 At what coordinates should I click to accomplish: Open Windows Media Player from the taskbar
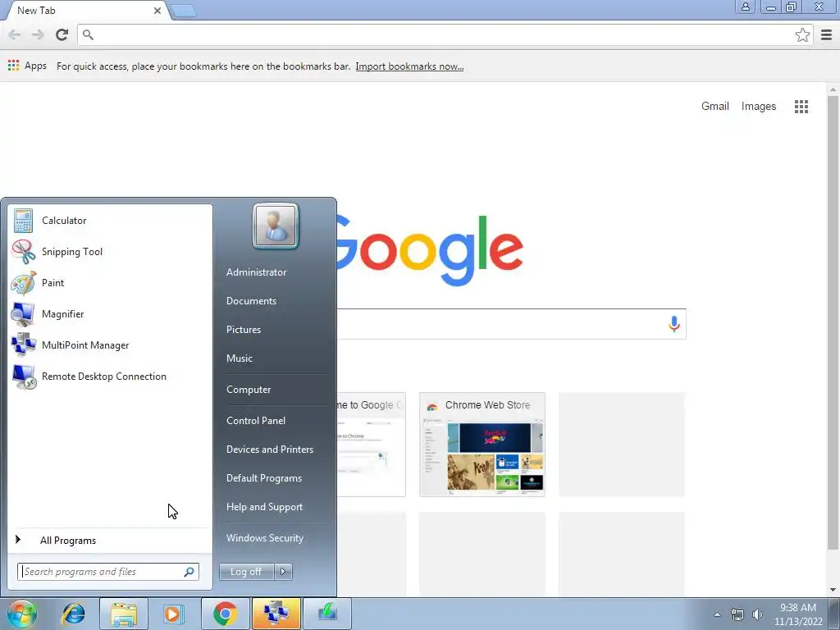click(x=172, y=614)
